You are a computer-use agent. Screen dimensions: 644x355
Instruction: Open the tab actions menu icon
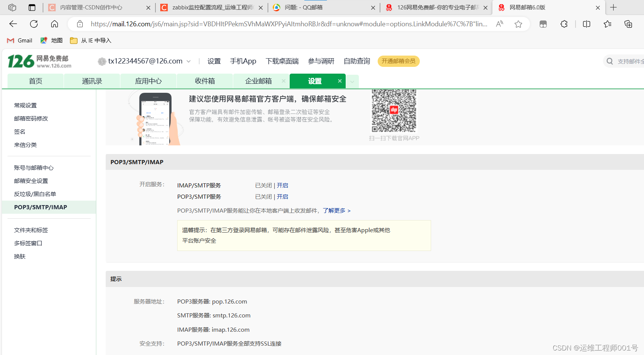(x=32, y=8)
